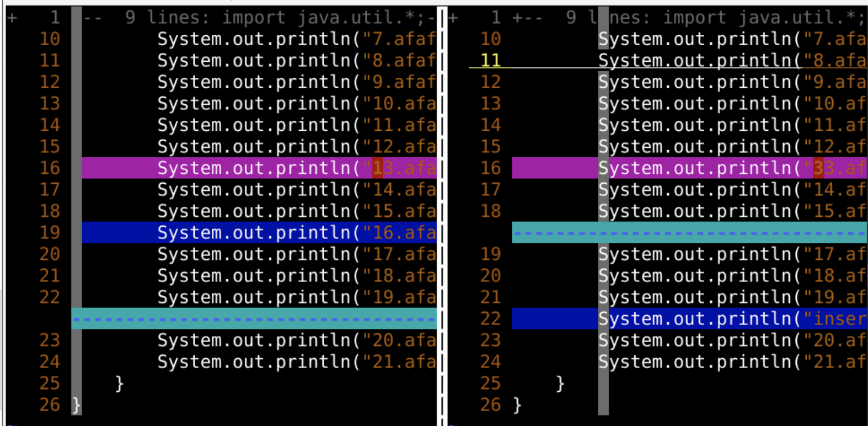Viewport: 868px width, 426px height.
Task: Click line number 22 in the right pane
Action: click(490, 318)
